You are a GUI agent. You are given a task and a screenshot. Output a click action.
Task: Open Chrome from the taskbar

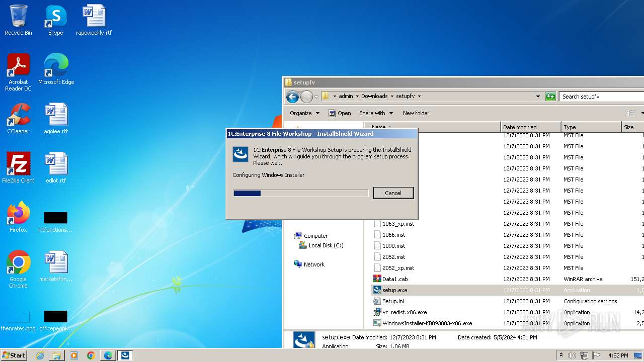(91, 355)
